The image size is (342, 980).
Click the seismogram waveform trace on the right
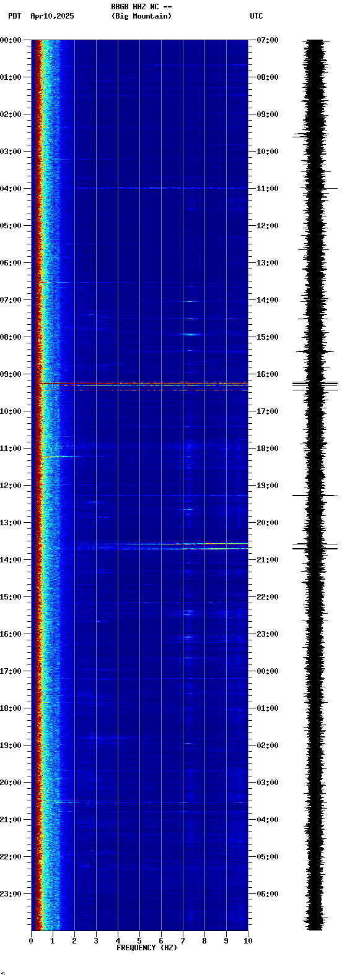pyautogui.click(x=315, y=485)
